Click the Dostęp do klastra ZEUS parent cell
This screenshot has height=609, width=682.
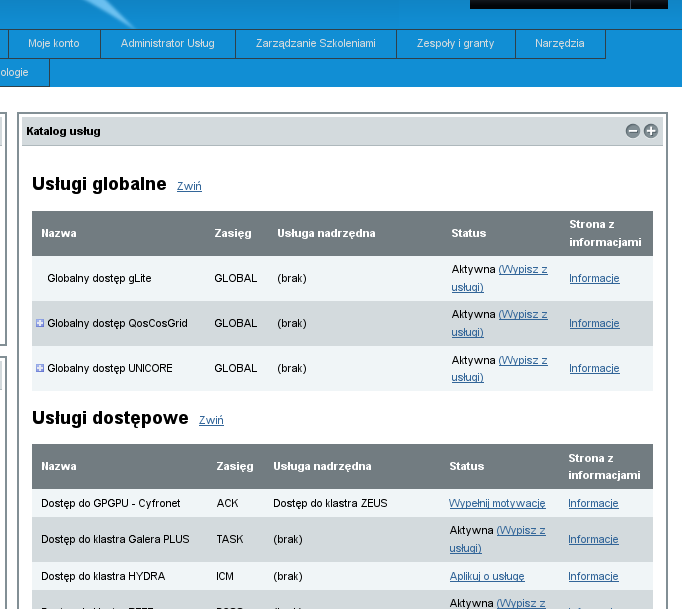point(330,503)
